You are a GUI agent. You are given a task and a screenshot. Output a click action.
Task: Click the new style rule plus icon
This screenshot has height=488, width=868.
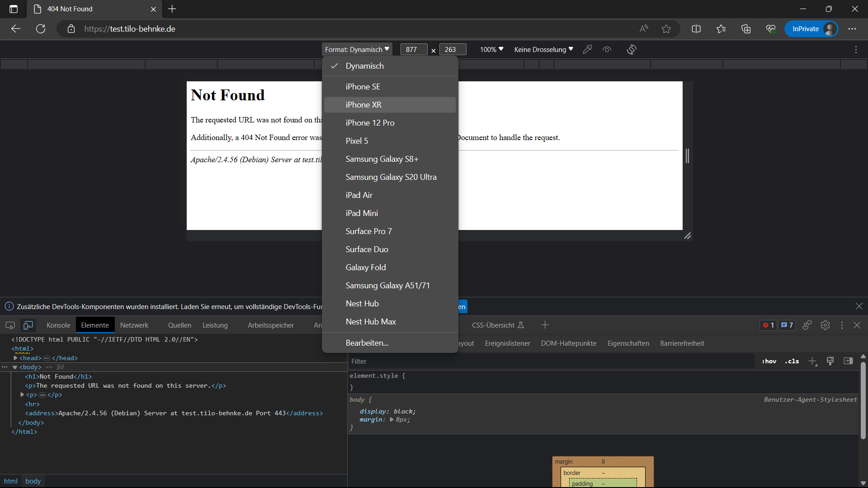tap(812, 361)
